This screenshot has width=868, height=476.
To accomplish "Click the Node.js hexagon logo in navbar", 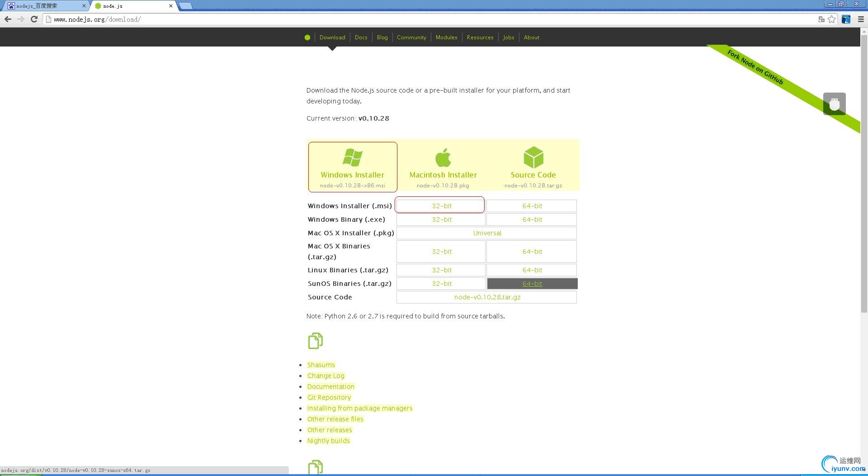I will (307, 37).
